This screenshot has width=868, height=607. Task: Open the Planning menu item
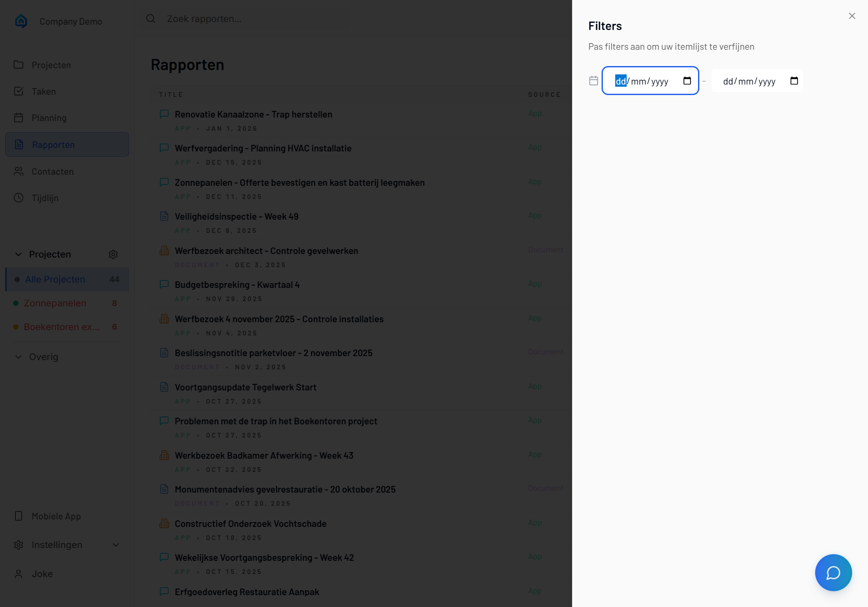tap(49, 118)
